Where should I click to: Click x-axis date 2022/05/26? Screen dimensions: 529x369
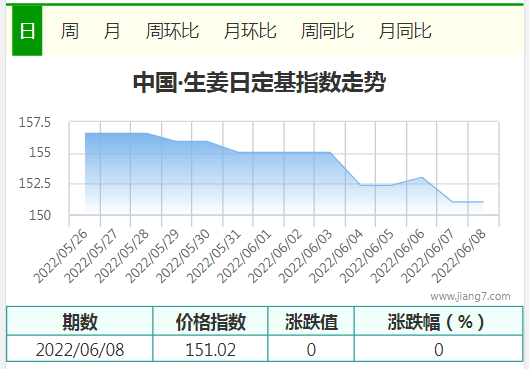pos(60,256)
